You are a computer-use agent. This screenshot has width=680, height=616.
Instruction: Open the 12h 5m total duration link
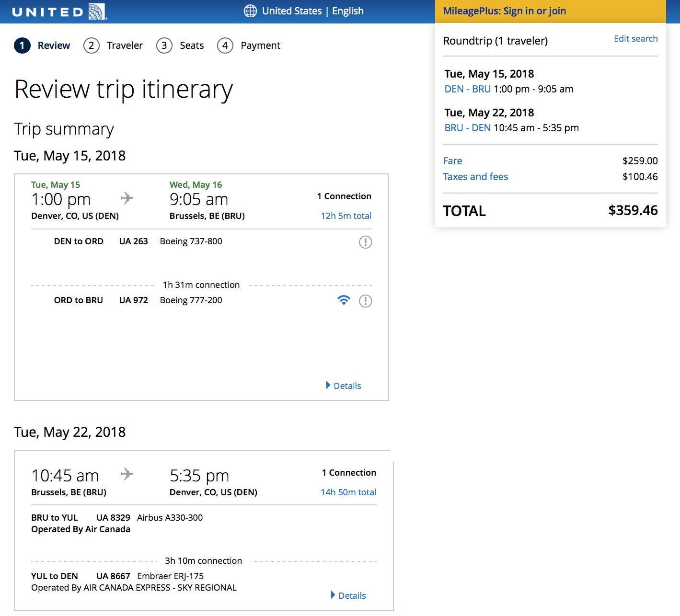[346, 216]
